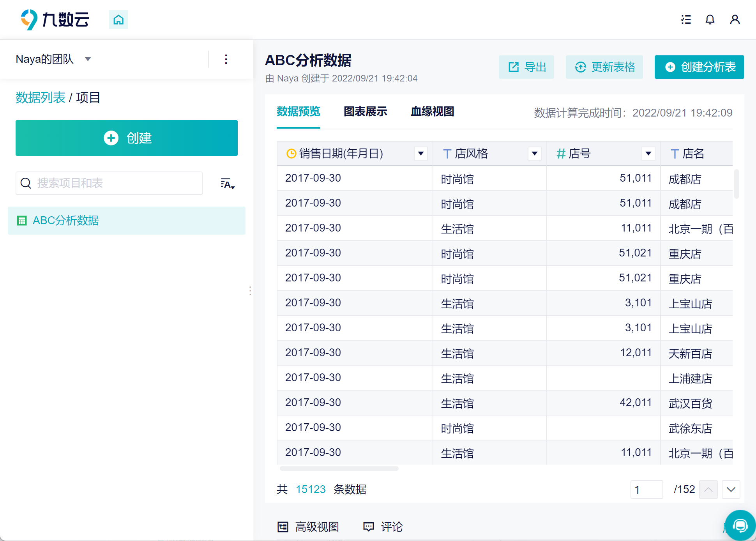Open the customer service chat bubble
This screenshot has width=756, height=541.
[x=740, y=526]
